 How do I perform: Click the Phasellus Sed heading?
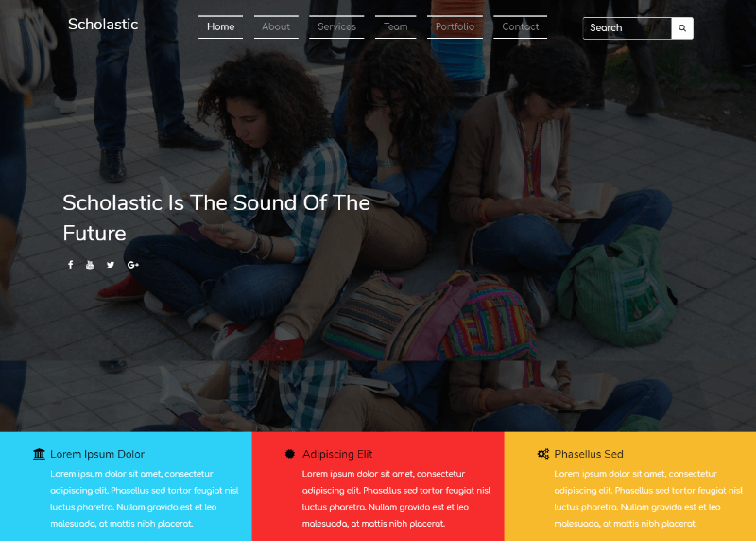(x=589, y=454)
